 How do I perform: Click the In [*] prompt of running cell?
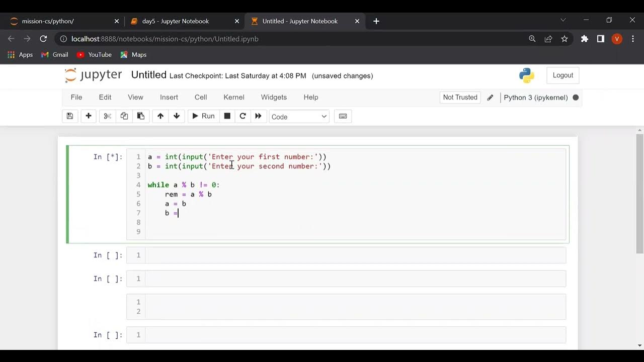pos(108,157)
